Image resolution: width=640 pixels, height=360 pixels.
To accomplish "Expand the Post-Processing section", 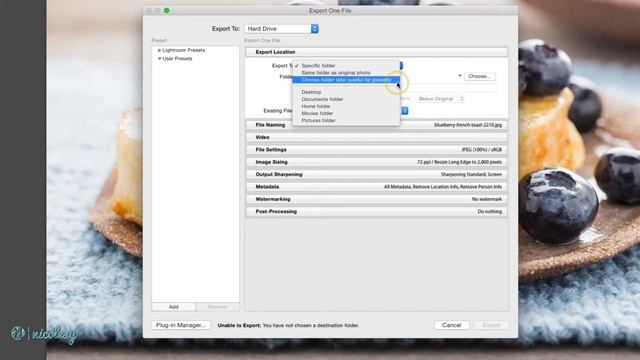I will (376, 211).
